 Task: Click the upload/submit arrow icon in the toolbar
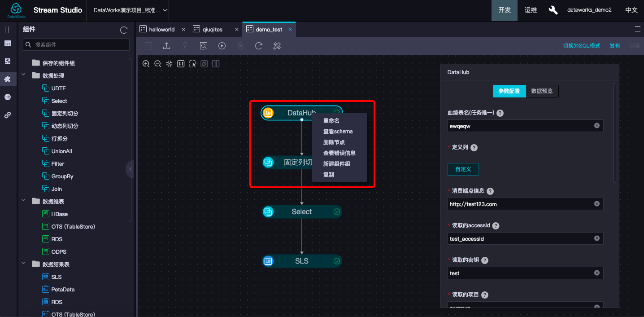166,46
